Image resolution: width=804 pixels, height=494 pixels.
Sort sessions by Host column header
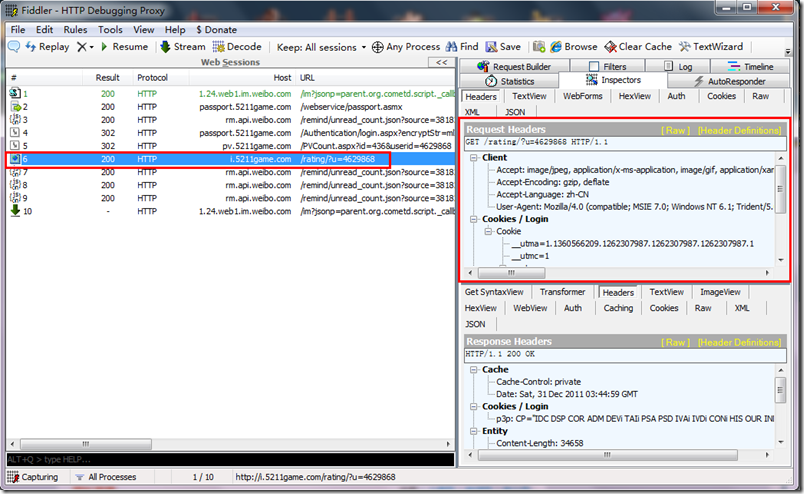click(240, 78)
